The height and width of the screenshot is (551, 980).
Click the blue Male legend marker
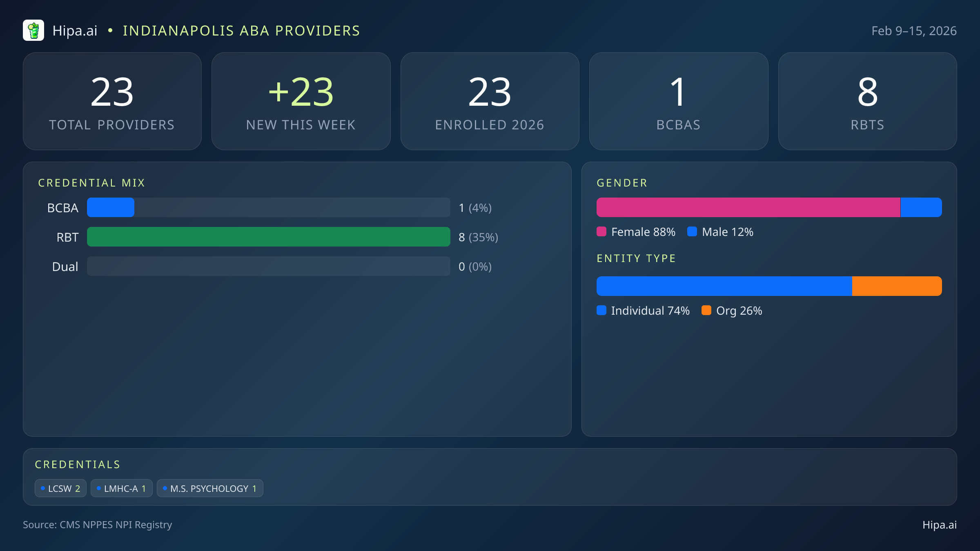(693, 231)
